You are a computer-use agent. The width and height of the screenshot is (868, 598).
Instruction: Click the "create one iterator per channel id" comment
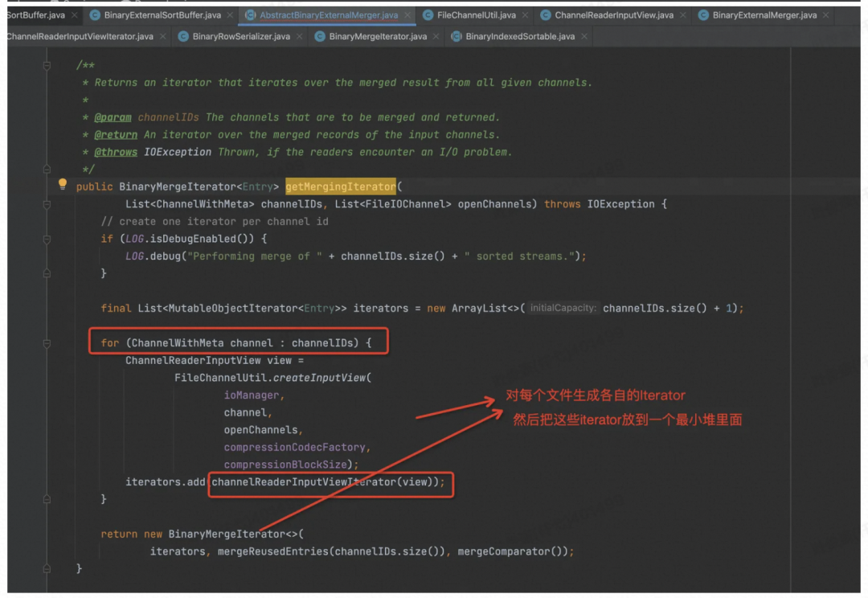coord(215,222)
